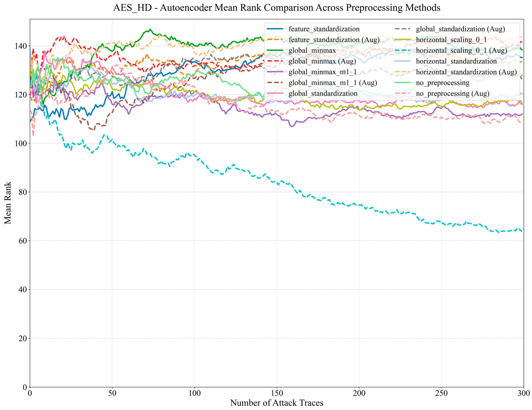Screen dimensions: 532x410
Task: Click y-axis tick label '40'
Action: point(23,290)
